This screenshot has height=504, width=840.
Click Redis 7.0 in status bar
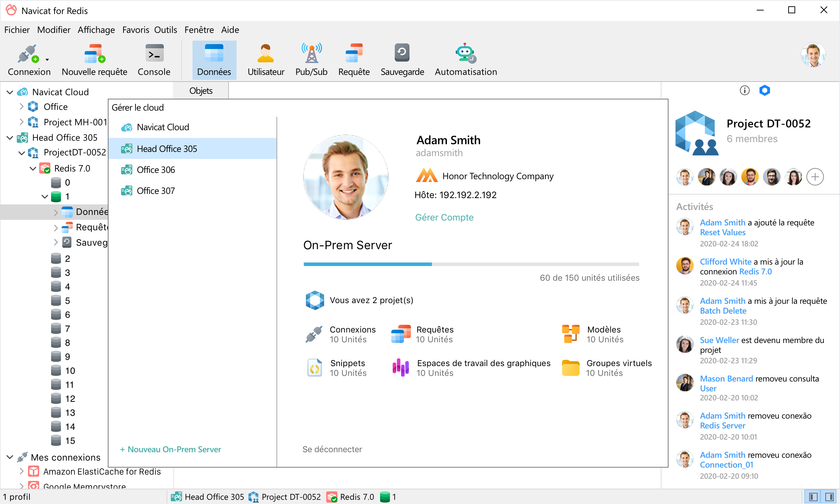click(350, 497)
